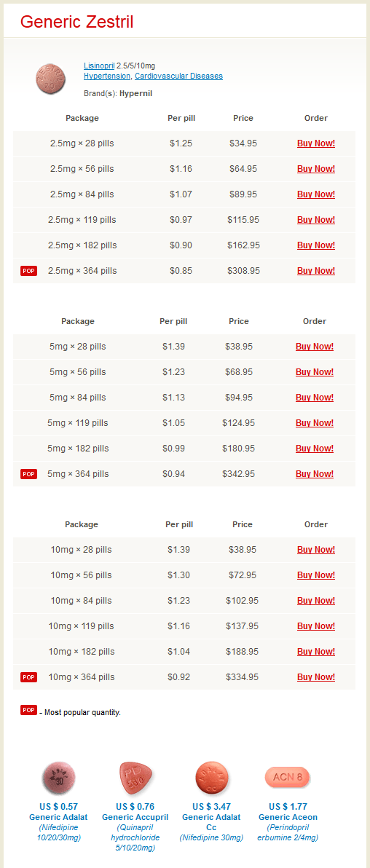Open the Lisinopril link
Image resolution: width=370 pixels, height=868 pixels.
click(x=99, y=66)
